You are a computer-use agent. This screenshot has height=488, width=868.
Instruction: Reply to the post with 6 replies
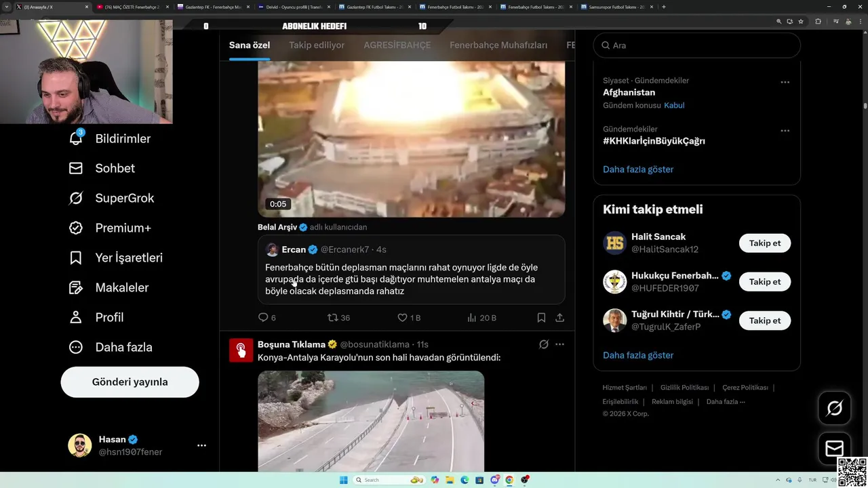click(x=267, y=317)
